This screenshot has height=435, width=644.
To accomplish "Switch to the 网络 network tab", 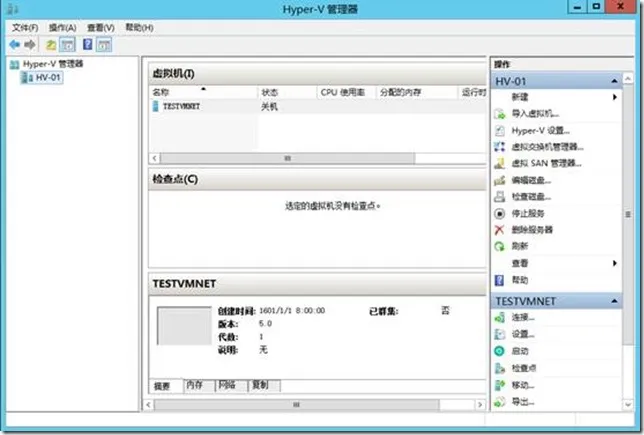I will pos(231,385).
